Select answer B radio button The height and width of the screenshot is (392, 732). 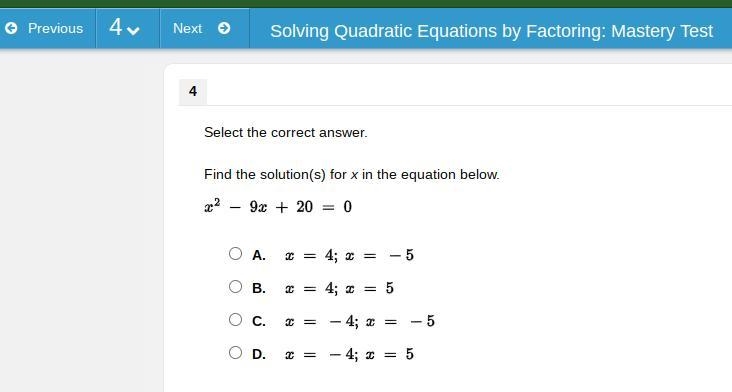point(236,287)
